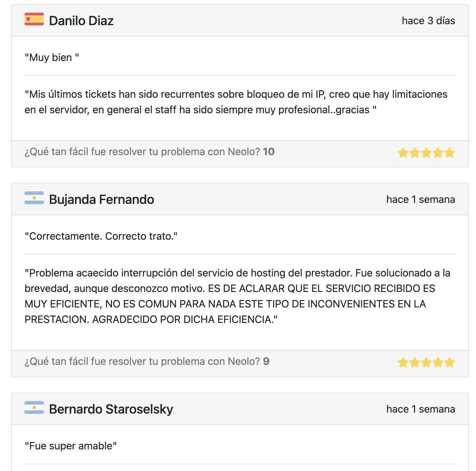Click the Argentine flag beside Bujanda Fernando
Screen dimensions: 476x471
(x=34, y=198)
